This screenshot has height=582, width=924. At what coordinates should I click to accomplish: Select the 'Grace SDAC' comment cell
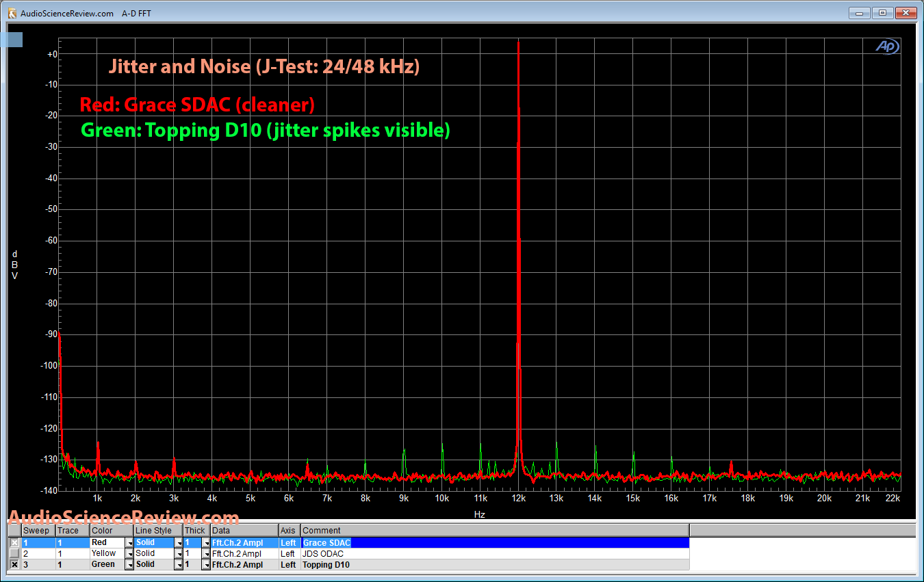pyautogui.click(x=495, y=542)
